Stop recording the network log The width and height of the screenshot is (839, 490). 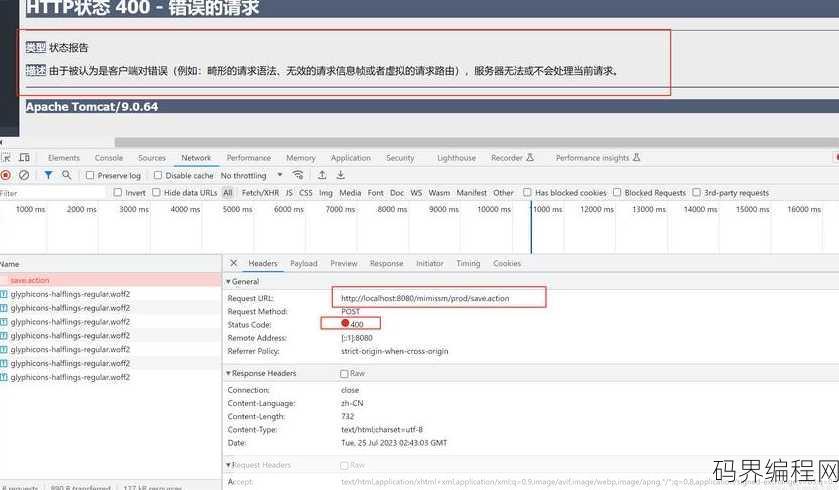pyautogui.click(x=6, y=175)
